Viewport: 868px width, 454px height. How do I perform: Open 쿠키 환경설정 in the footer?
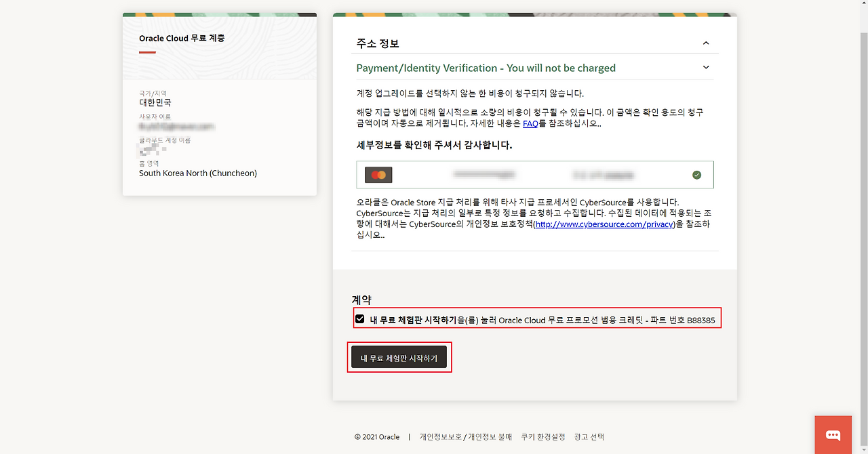pyautogui.click(x=542, y=437)
